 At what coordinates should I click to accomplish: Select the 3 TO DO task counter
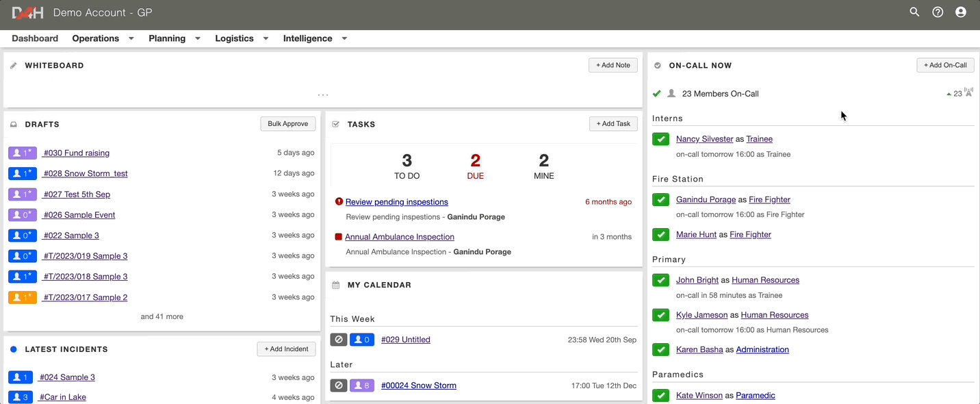(x=407, y=166)
